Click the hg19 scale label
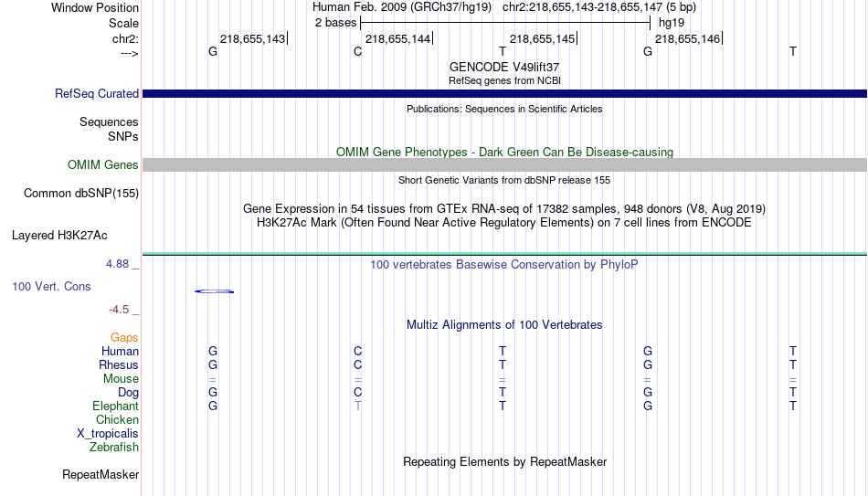This screenshot has width=868, height=496. (x=672, y=23)
